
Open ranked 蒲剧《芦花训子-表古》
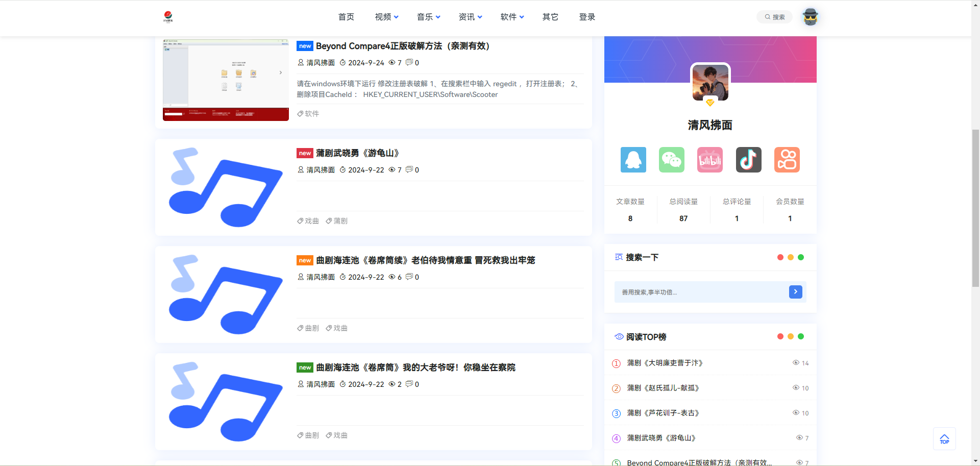[x=663, y=413]
